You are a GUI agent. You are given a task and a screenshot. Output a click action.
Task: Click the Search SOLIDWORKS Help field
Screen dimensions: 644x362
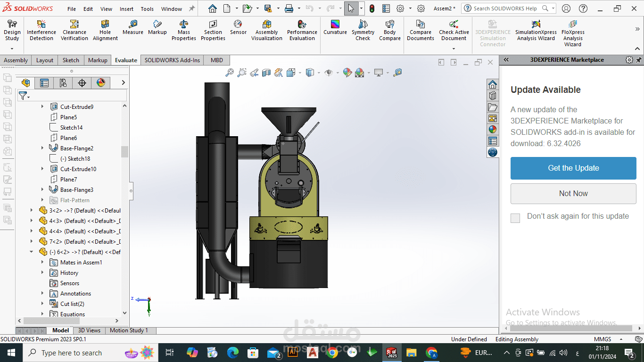pyautogui.click(x=508, y=8)
